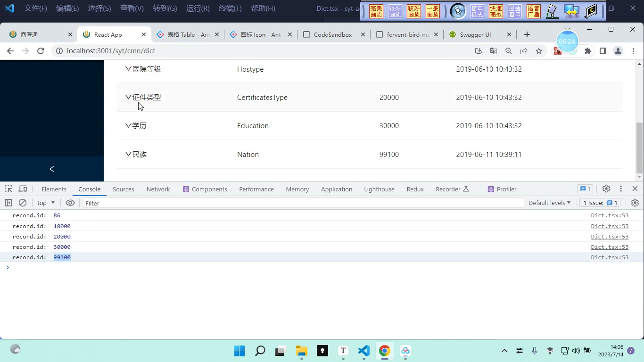Open the DevTools more options menu
The height and width of the screenshot is (362, 644).
point(621,189)
